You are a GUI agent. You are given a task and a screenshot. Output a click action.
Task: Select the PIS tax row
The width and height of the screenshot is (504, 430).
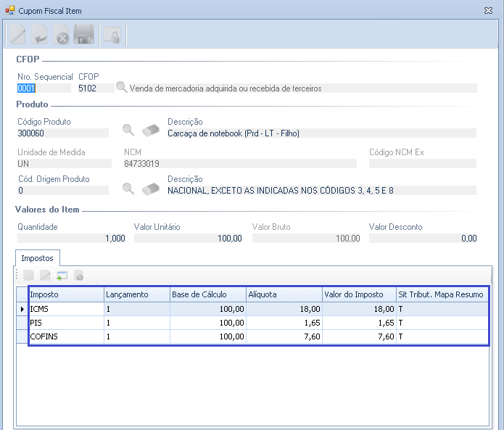pos(65,323)
